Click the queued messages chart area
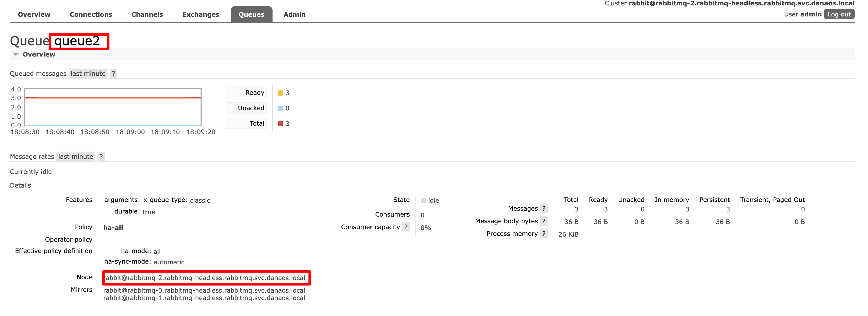This screenshot has height=316, width=868. [x=113, y=107]
